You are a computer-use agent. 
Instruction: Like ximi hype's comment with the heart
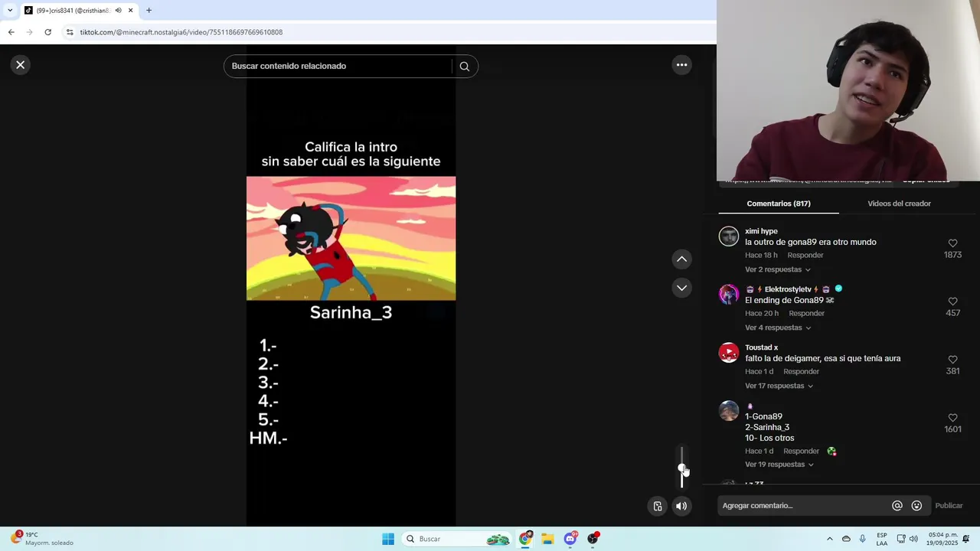[x=952, y=243]
